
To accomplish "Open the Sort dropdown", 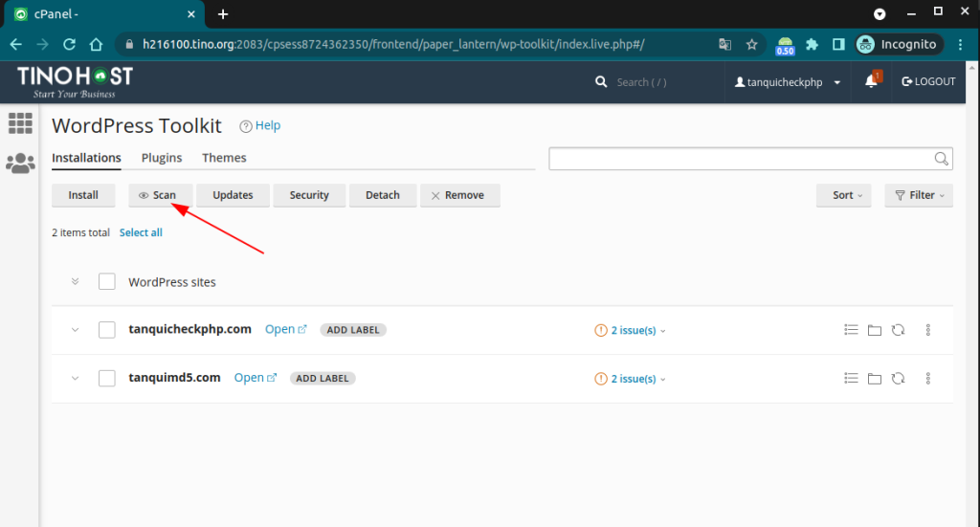I will (x=844, y=195).
